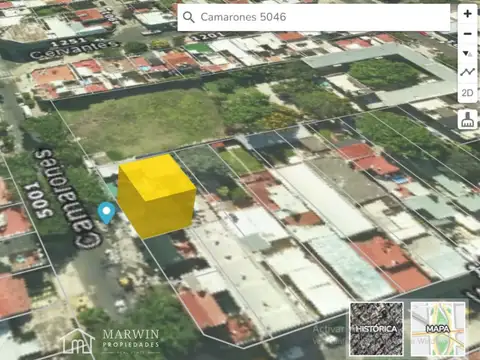Viewport: 480px width, 360px height.
Task: Select the HISTÓRICA imagery thumbnail
Action: point(376,329)
